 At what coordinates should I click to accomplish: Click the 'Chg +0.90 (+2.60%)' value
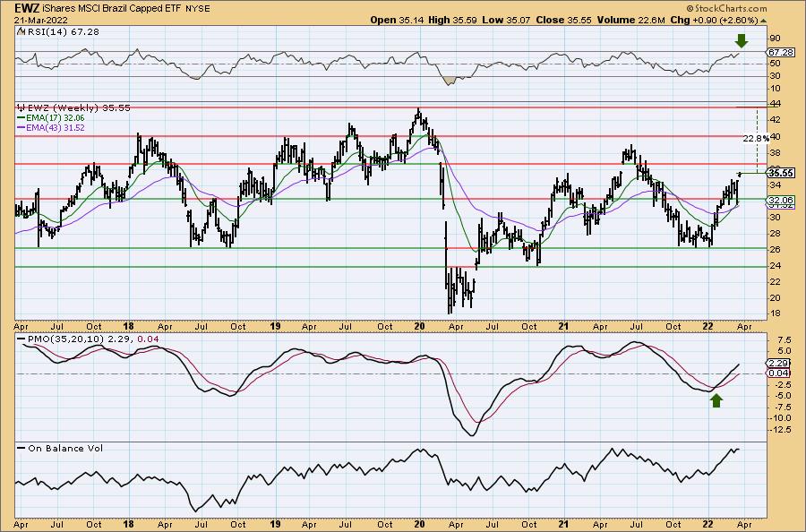click(715, 20)
